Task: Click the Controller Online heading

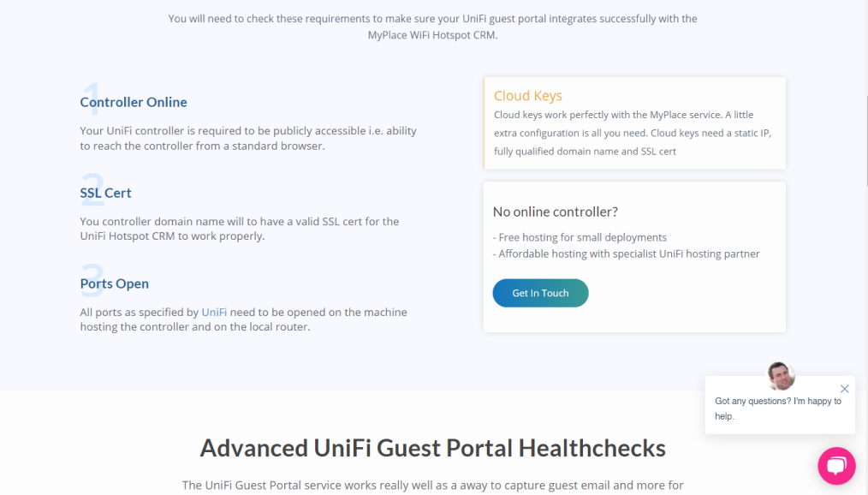Action: [x=134, y=102]
